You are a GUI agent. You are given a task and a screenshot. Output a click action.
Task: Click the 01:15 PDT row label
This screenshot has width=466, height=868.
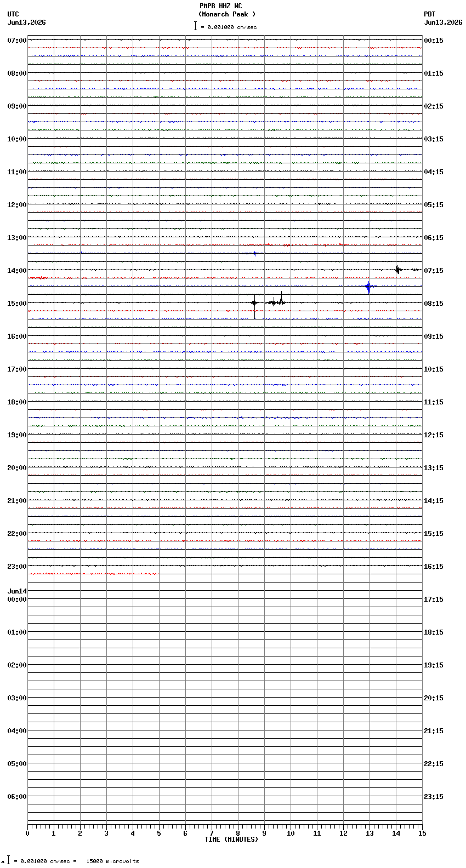pos(434,73)
